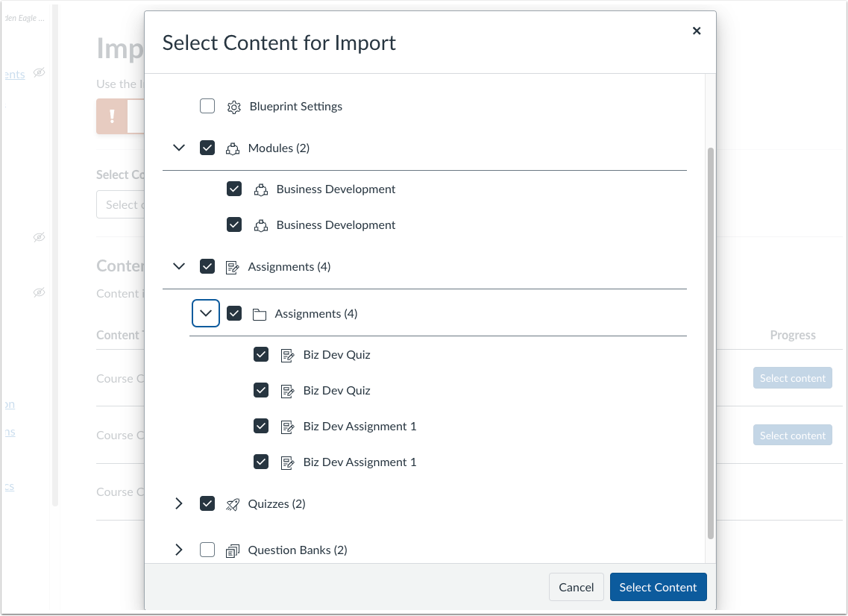Collapse the Assignments (4) folder section
The height and width of the screenshot is (616, 848).
coord(206,313)
